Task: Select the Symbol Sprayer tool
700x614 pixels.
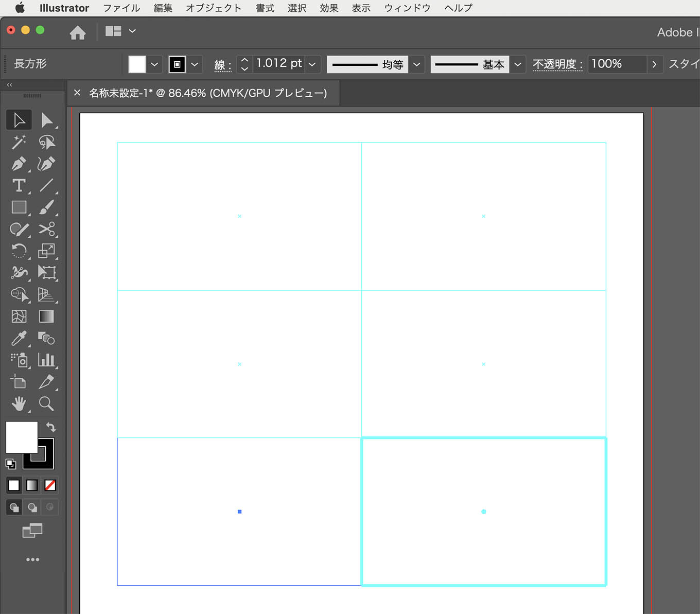Action: point(19,360)
